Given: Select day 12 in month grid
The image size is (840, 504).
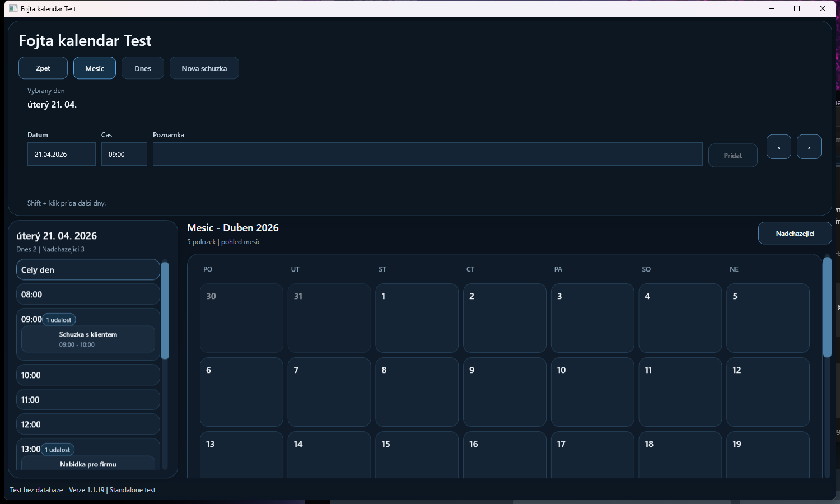Looking at the screenshot, I should tap(768, 392).
